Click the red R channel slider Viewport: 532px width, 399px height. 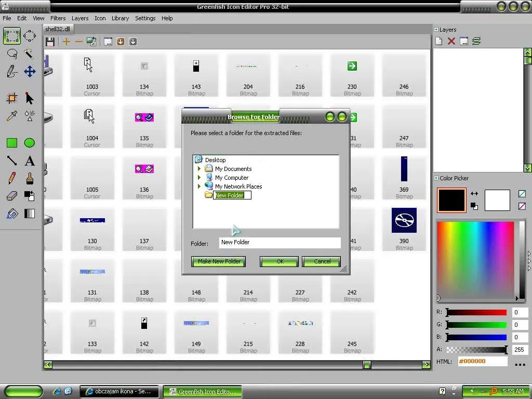pos(476,312)
